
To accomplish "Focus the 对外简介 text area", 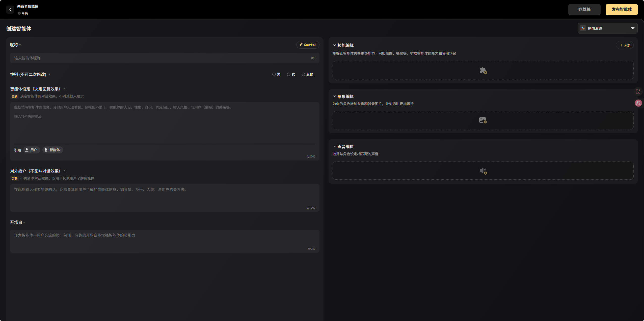I will click(x=165, y=198).
